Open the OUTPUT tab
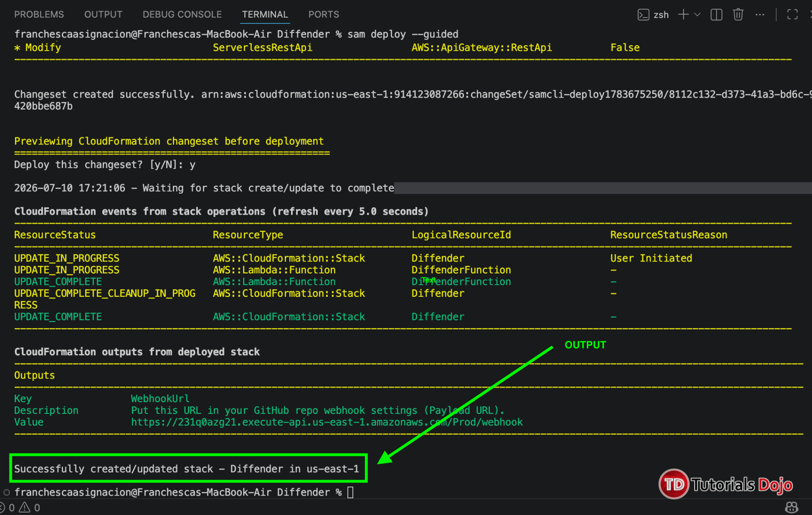Image resolution: width=812 pixels, height=515 pixels. click(x=103, y=14)
